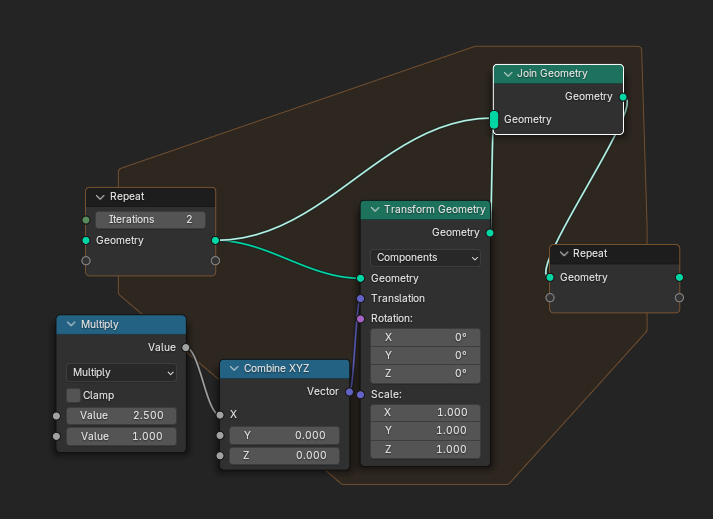Select the Combine XYZ node header
The height and width of the screenshot is (519, 713).
coord(285,369)
